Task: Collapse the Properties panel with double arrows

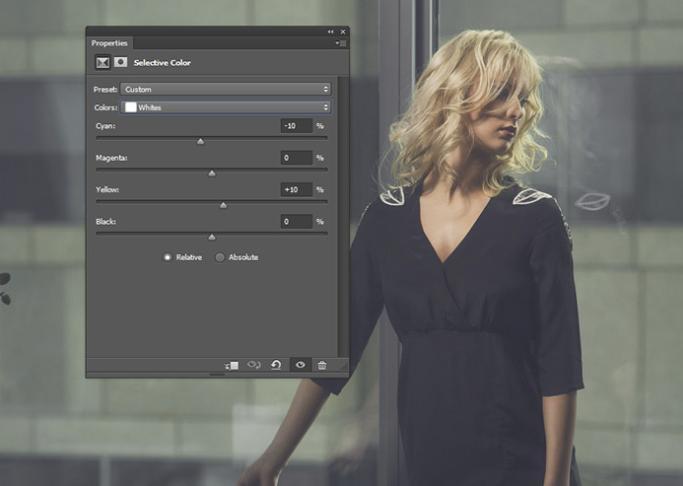Action: pyautogui.click(x=331, y=32)
